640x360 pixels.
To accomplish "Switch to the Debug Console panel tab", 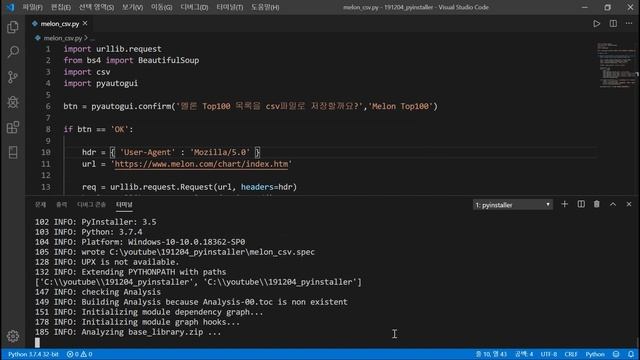I will (x=91, y=204).
